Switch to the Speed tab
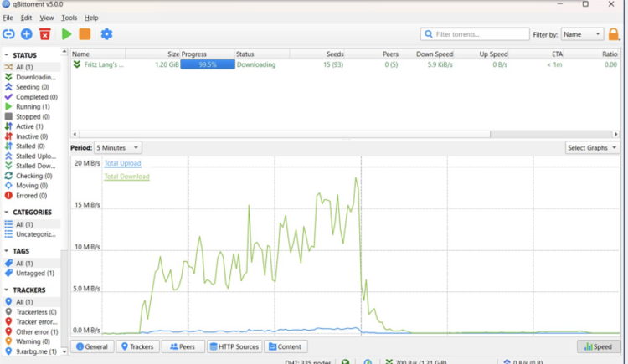This screenshot has width=628, height=364. coord(599,346)
